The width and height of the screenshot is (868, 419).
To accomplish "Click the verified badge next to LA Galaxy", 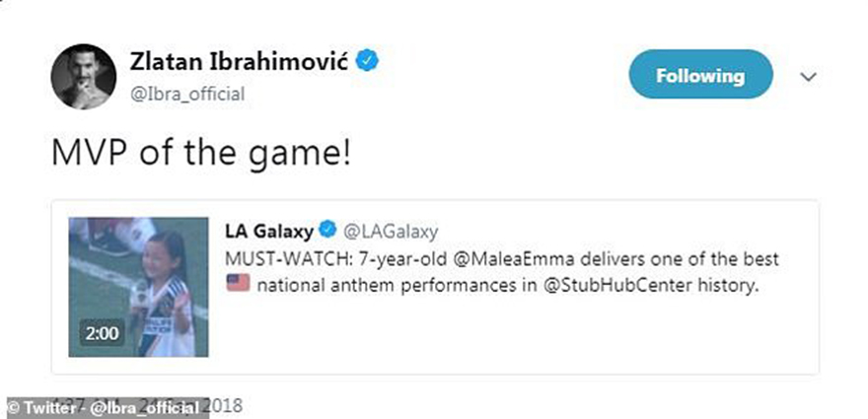I will tap(328, 232).
